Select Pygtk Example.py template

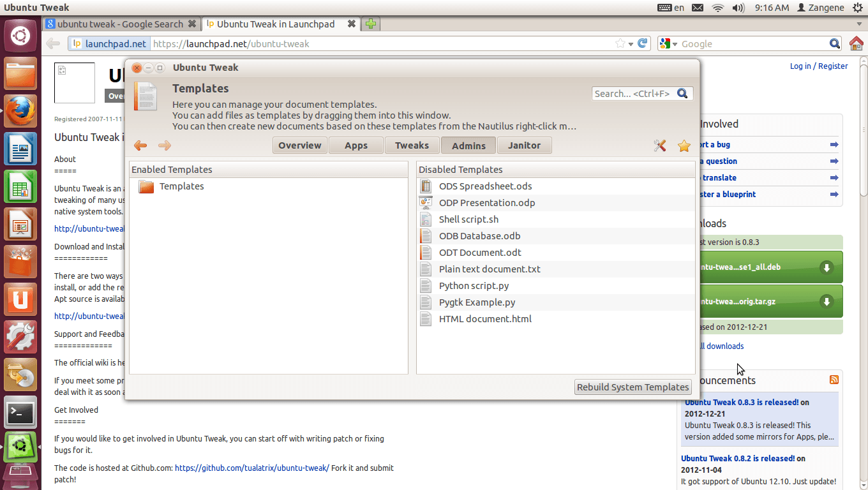click(x=556, y=302)
